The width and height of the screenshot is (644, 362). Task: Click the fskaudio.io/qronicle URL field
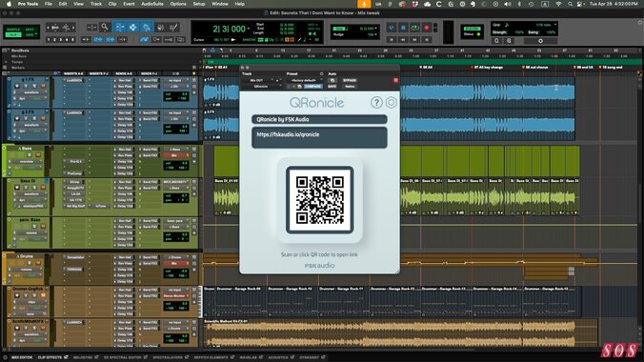coord(319,137)
